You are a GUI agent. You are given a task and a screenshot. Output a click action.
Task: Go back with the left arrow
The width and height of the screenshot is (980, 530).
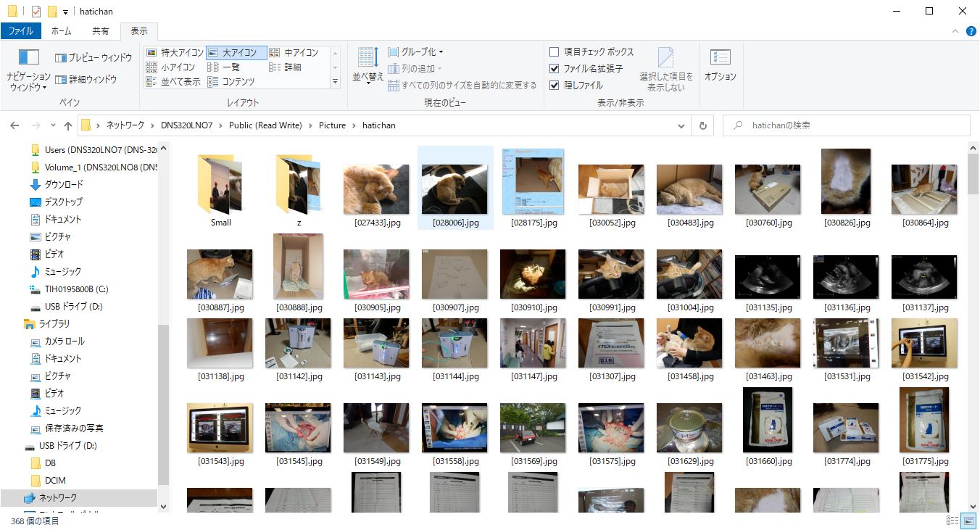pos(14,125)
